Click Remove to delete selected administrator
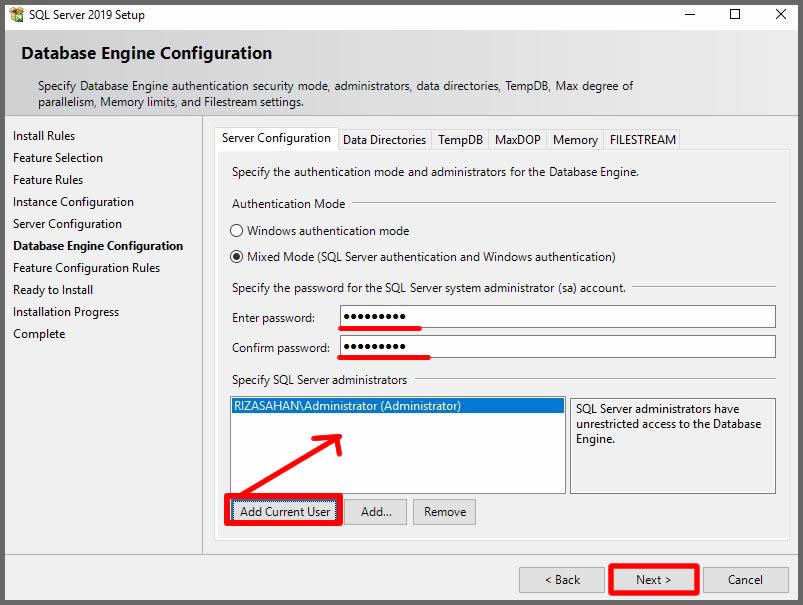803x605 pixels. [x=444, y=512]
